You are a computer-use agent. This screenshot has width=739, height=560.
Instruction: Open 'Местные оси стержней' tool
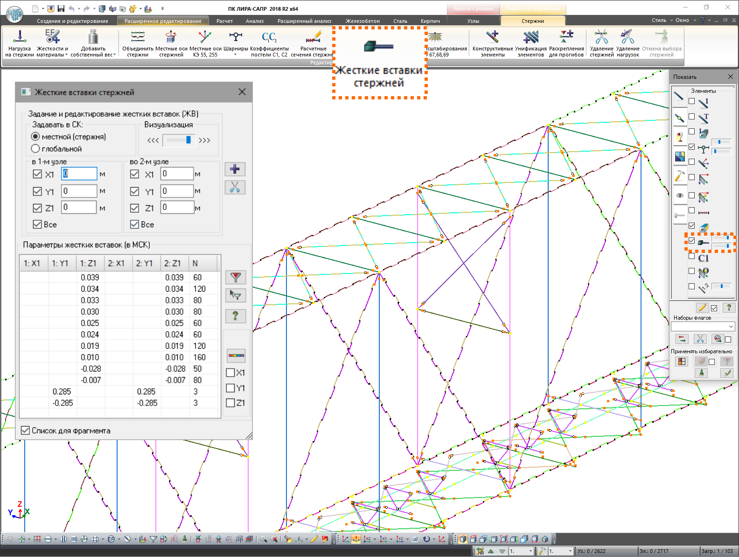click(x=171, y=37)
